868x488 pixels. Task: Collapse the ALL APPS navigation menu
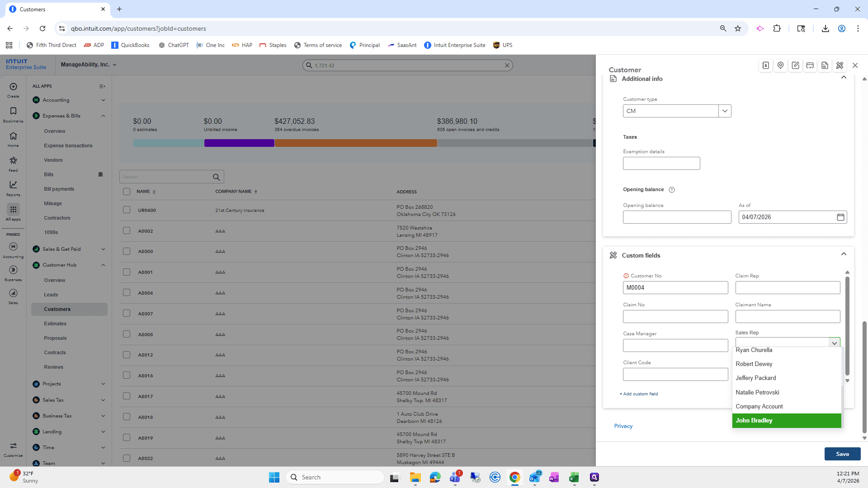(102, 86)
